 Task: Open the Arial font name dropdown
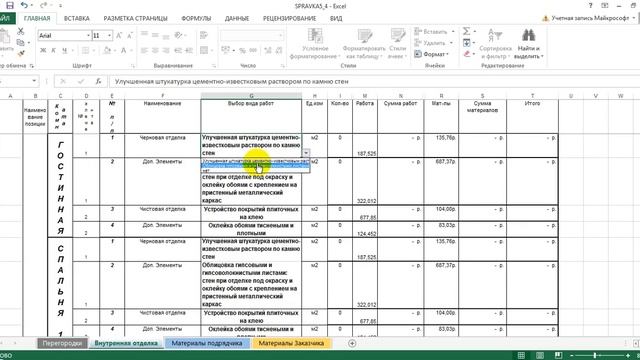coord(88,36)
